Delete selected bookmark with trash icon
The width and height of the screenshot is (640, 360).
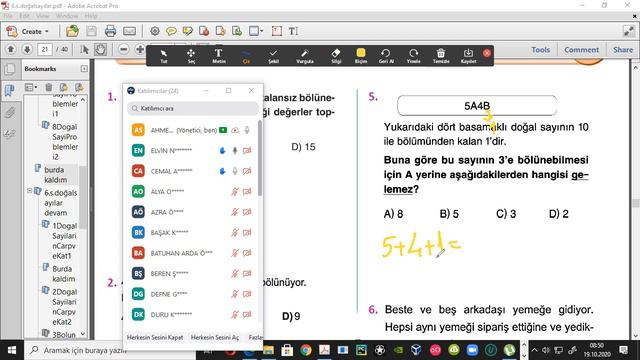49,87
